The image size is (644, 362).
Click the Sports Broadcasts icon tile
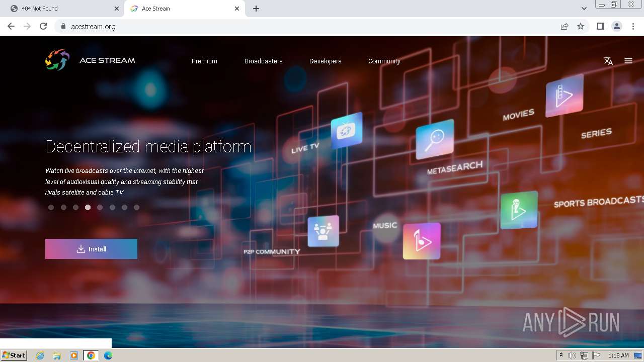(519, 210)
